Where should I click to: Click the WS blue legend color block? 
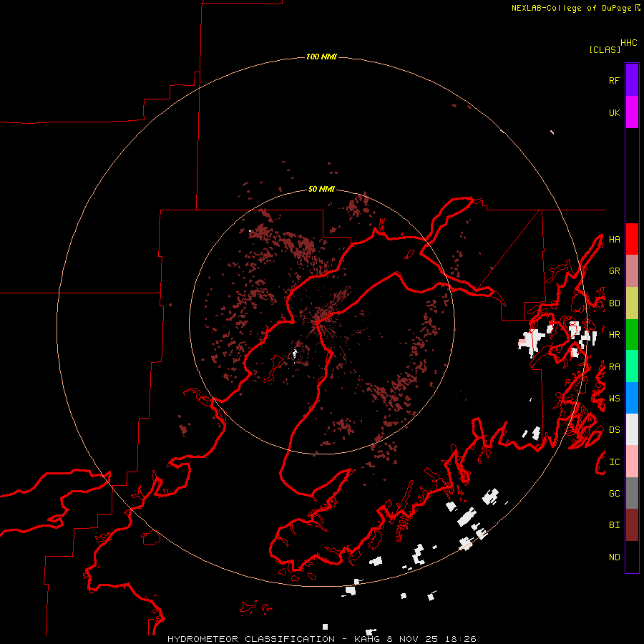tap(632, 398)
